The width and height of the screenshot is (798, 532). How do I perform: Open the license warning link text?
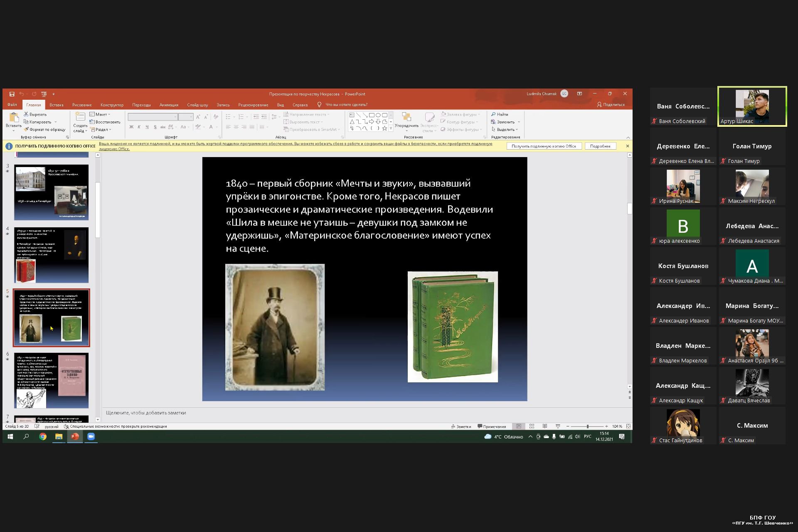tap(296, 146)
